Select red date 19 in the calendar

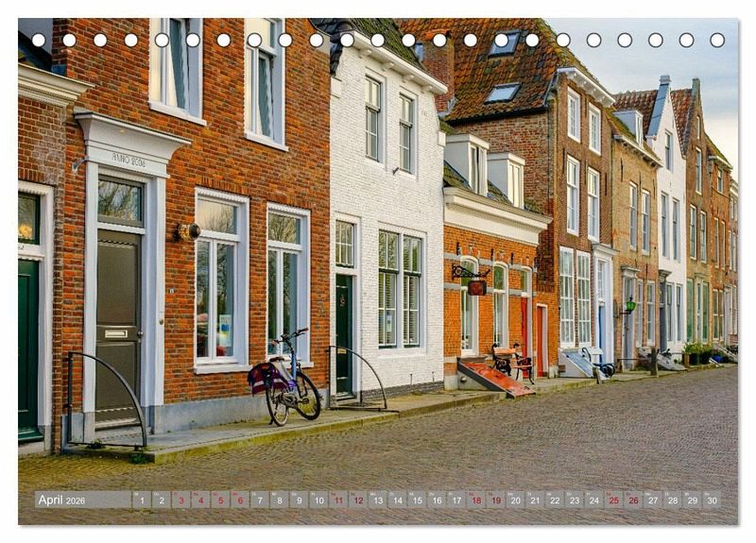pos(495,501)
